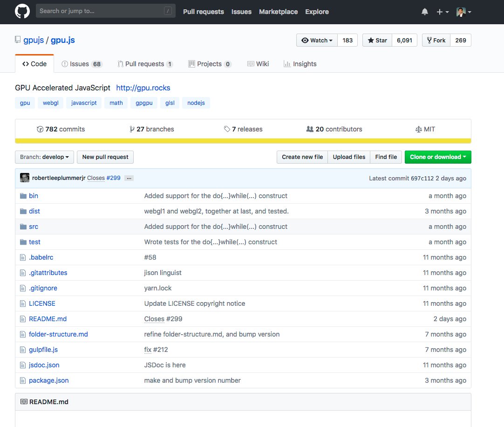
Task: Click the yellow language stats bar
Action: (x=243, y=141)
